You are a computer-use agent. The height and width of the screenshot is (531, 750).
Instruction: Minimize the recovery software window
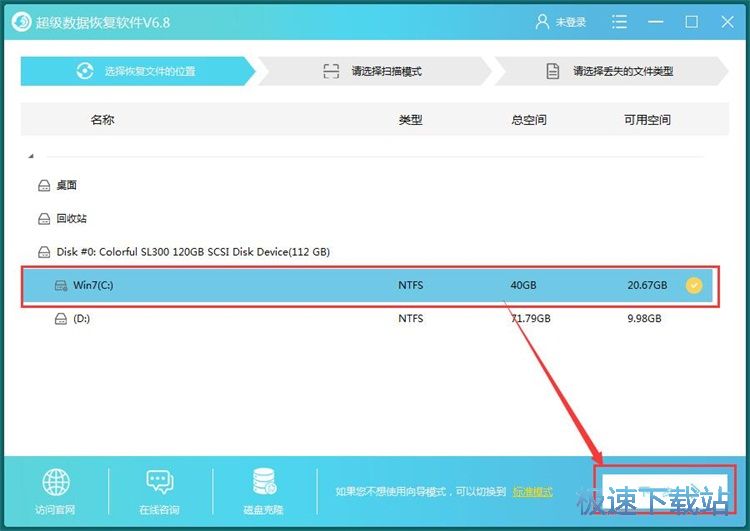tap(655, 22)
